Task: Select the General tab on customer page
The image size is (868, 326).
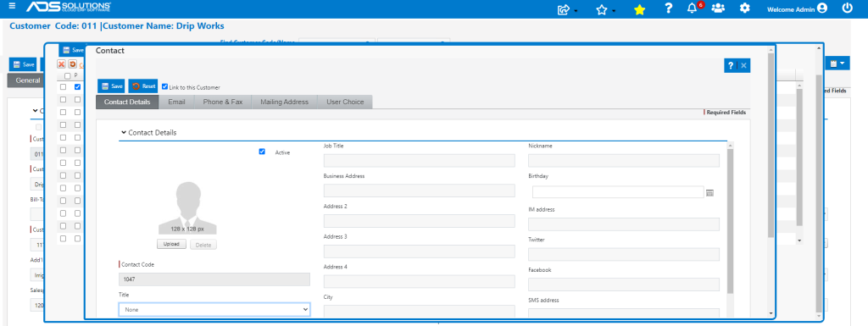Action: [x=26, y=80]
